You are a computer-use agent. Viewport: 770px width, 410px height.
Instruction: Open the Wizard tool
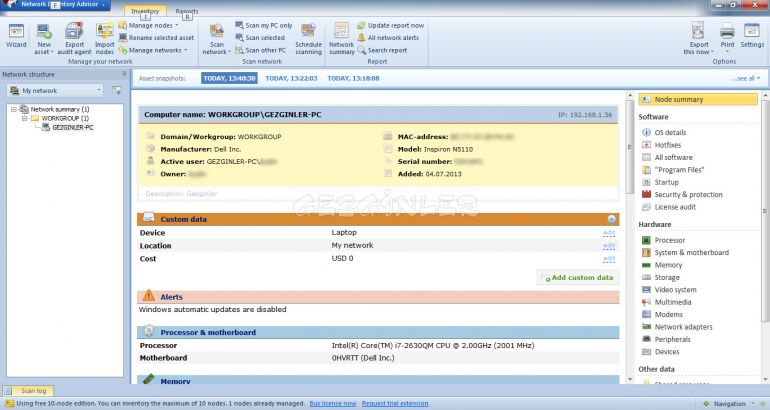[16, 35]
